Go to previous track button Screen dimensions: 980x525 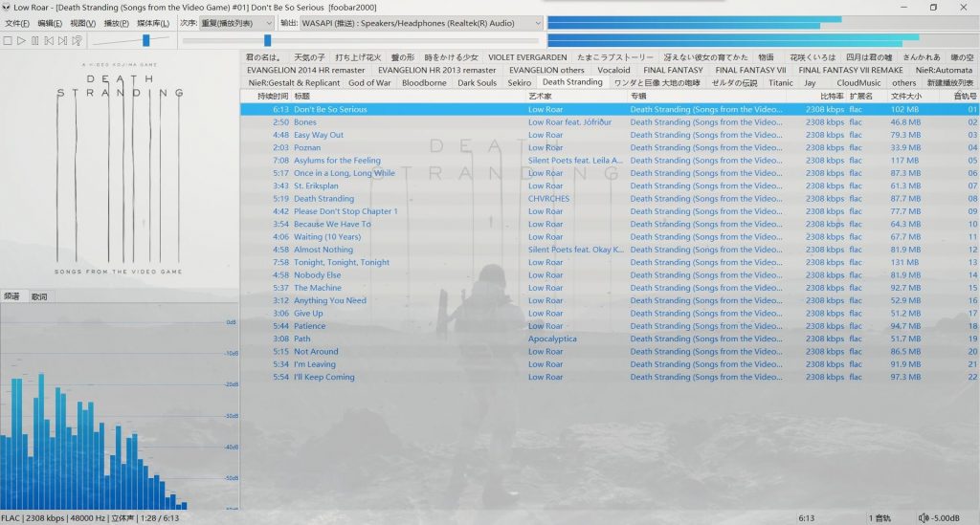coord(49,40)
